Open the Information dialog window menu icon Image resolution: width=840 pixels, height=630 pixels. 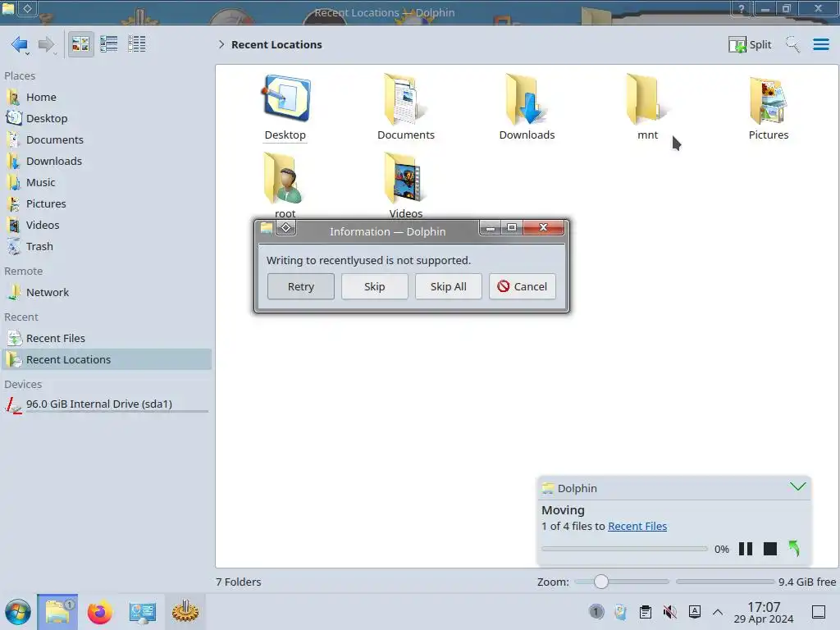(x=267, y=228)
